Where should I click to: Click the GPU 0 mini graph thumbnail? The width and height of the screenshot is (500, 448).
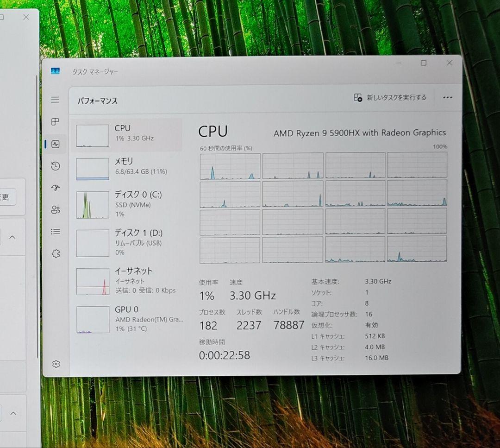click(93, 319)
